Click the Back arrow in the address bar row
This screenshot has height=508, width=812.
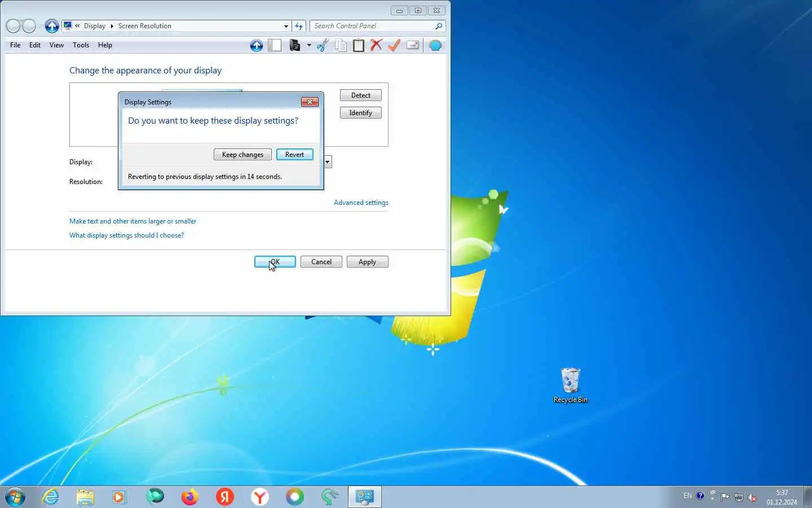pyautogui.click(x=13, y=26)
